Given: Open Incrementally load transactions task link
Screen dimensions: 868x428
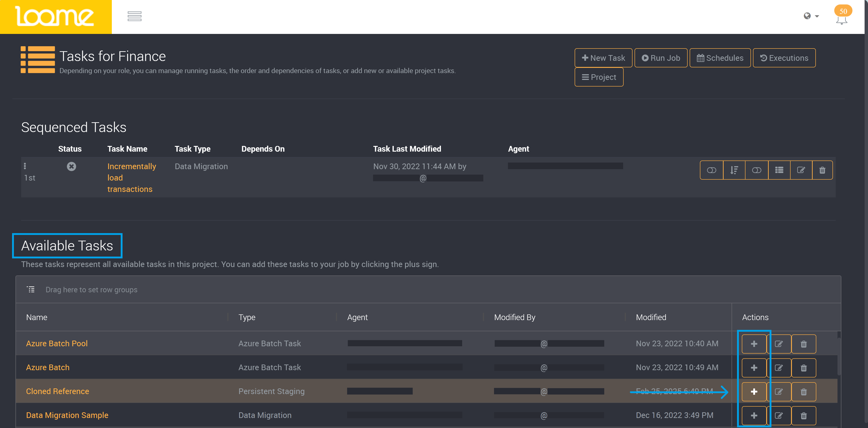Looking at the screenshot, I should (x=131, y=178).
